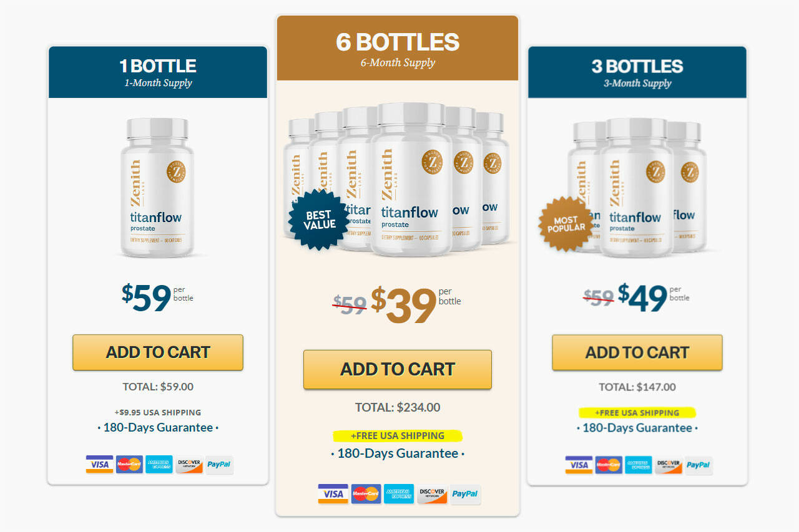Click the Discover icon in the 3 Bottles card
Screen dimensions: 799x532
pyautogui.click(x=668, y=465)
